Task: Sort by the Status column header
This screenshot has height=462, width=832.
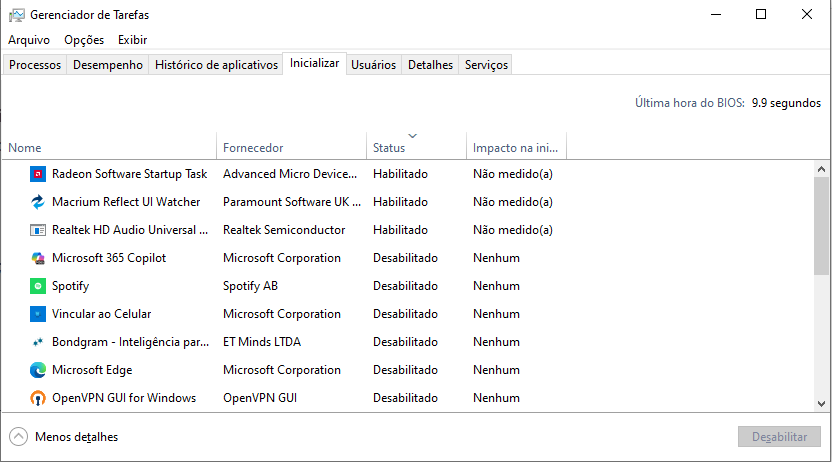Action: (416, 146)
